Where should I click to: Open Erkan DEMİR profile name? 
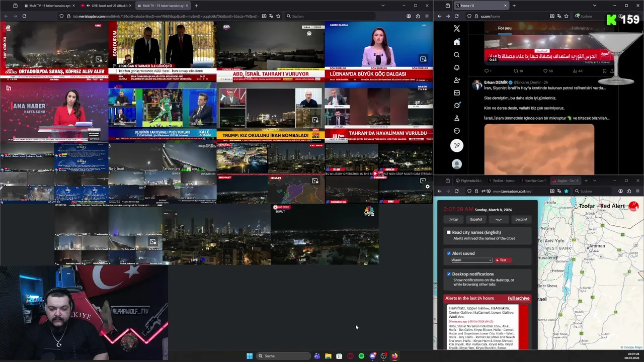point(496,82)
